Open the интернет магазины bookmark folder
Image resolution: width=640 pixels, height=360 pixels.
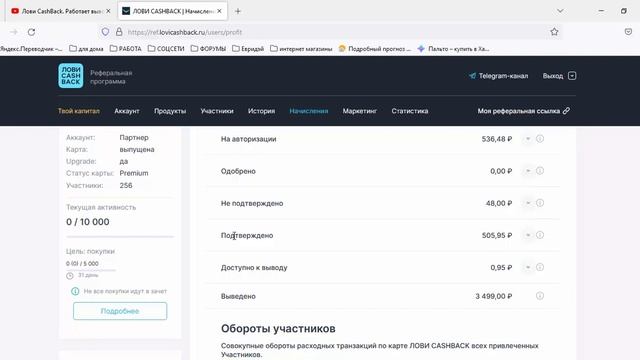click(301, 49)
